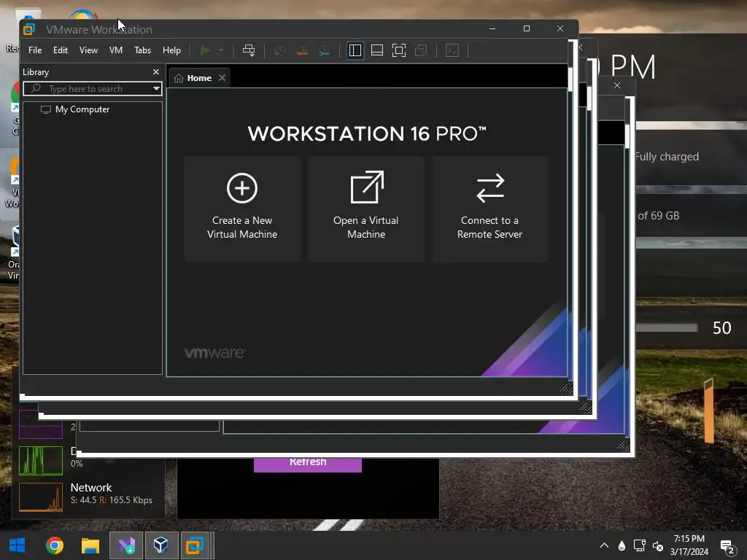Screen dimensions: 747x560
Task: Open the File menu
Action: [x=35, y=50]
